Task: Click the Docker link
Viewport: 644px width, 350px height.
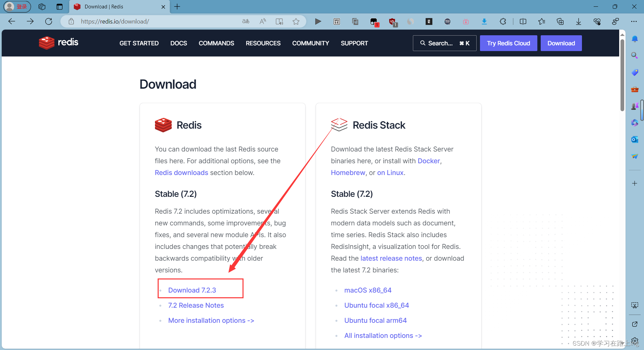Action: pyautogui.click(x=429, y=161)
